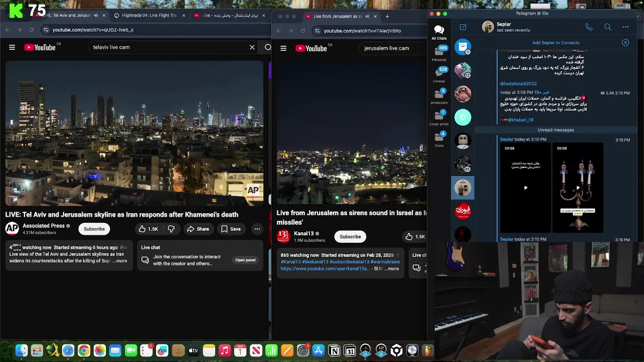
Task: Open Finder from the Dock
Action: click(21, 350)
